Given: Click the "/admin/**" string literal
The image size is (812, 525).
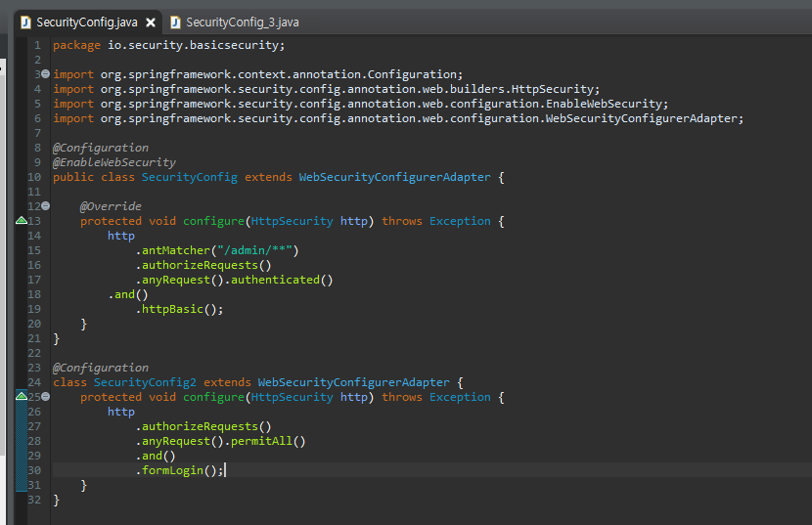Looking at the screenshot, I should (254, 250).
